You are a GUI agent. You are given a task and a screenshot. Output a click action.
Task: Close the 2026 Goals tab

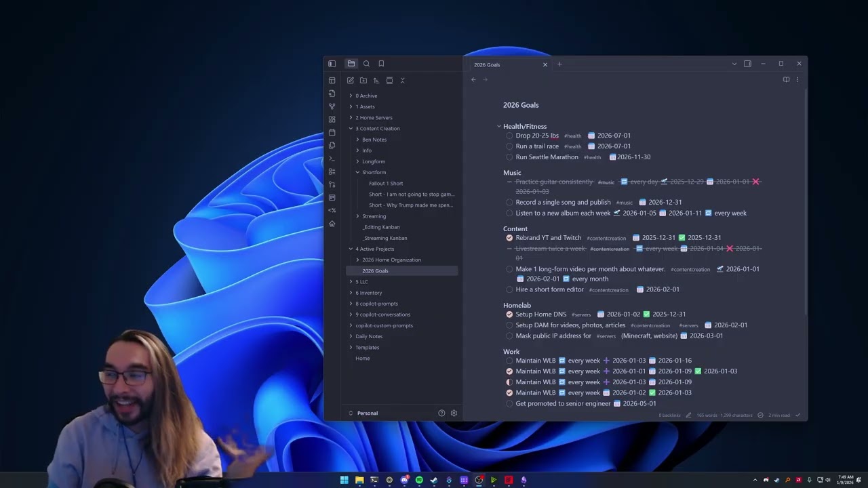coord(545,64)
